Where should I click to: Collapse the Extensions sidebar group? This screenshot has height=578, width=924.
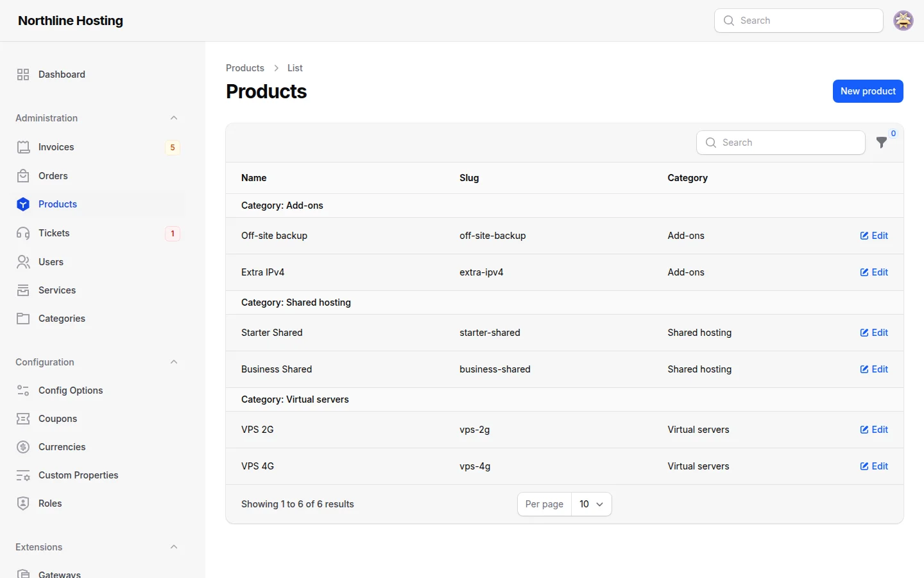174,547
